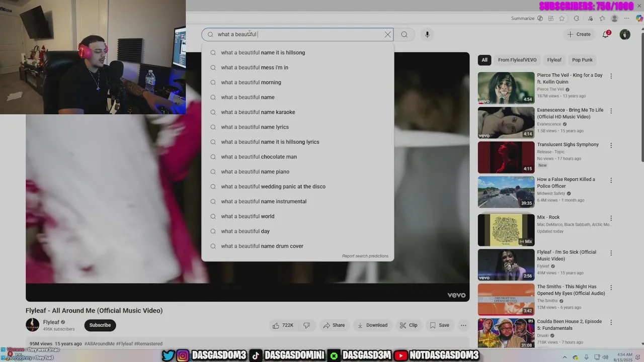Open options for Translucent Sighs Symphony
This screenshot has height=362, width=644.
pyautogui.click(x=611, y=146)
